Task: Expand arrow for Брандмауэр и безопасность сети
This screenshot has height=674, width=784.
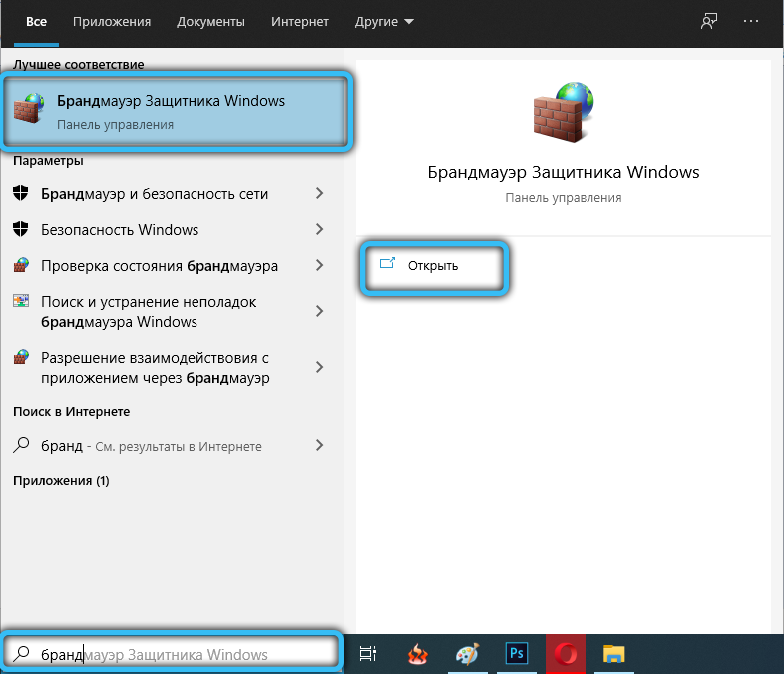Action: [319, 194]
